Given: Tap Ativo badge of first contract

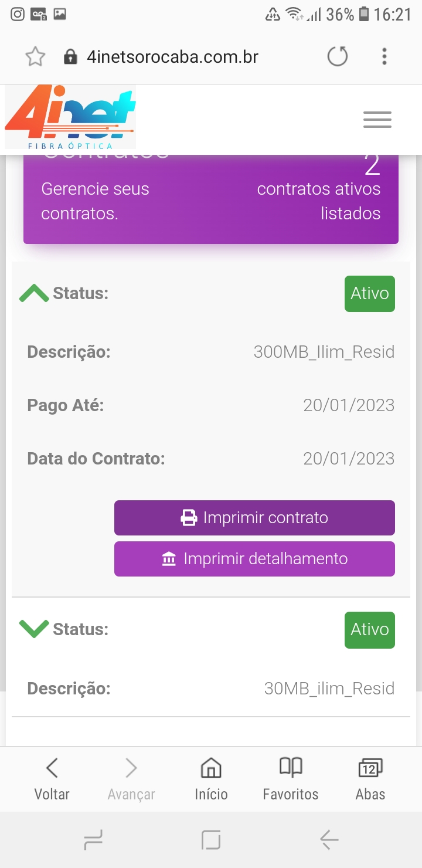Looking at the screenshot, I should 369,293.
